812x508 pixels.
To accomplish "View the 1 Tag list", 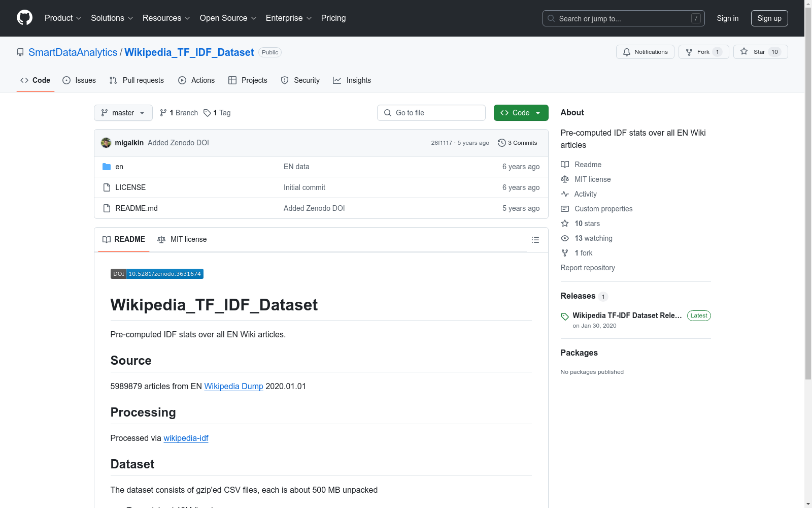I will [x=217, y=113].
